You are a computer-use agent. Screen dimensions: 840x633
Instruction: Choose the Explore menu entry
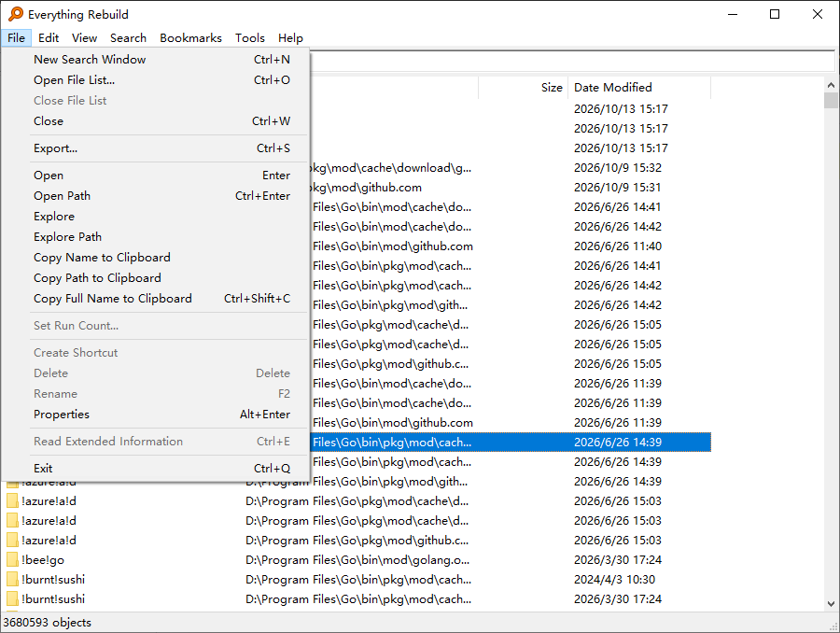pos(156,217)
